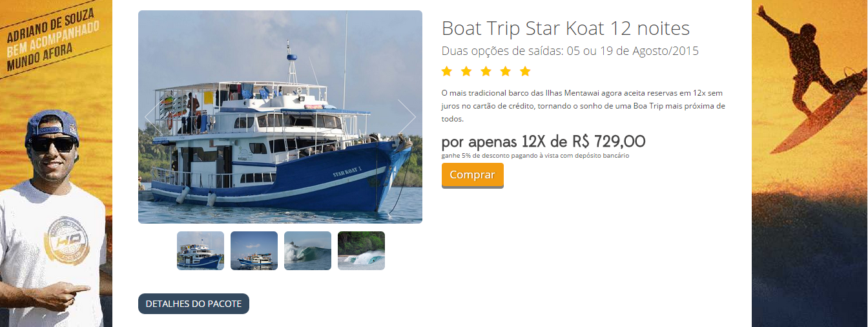Click the main Star Koat boat photo
The width and height of the screenshot is (868, 327).
coord(280,117)
